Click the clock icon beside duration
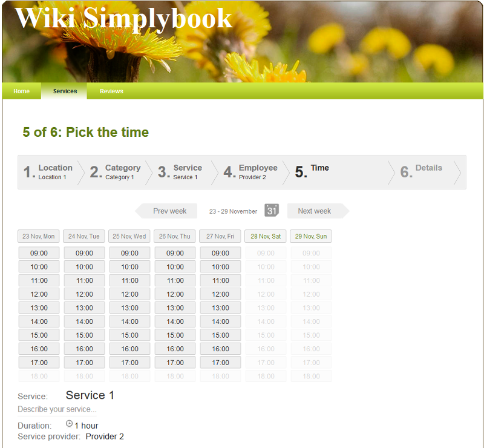This screenshot has height=448, width=484. 69,424
